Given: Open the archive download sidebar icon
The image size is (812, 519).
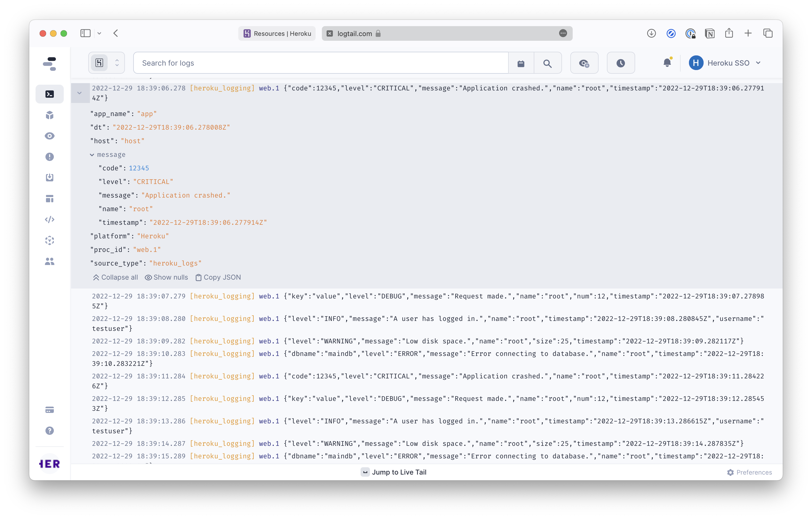Looking at the screenshot, I should click(50, 178).
